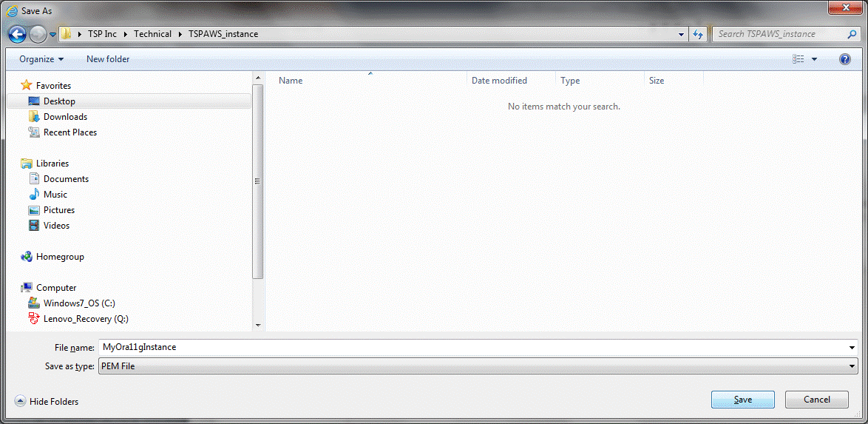Image resolution: width=868 pixels, height=424 pixels.
Task: Select Technical in the address path
Action: click(x=153, y=34)
